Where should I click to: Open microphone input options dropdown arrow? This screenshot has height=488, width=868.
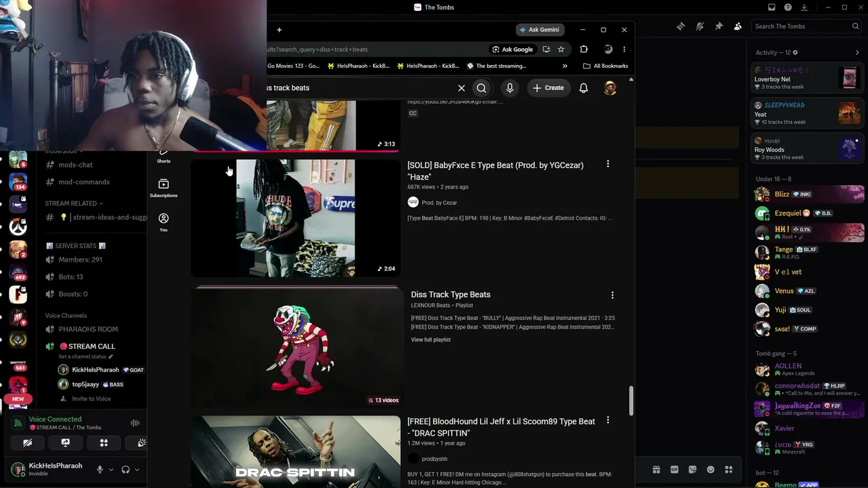coord(111,470)
